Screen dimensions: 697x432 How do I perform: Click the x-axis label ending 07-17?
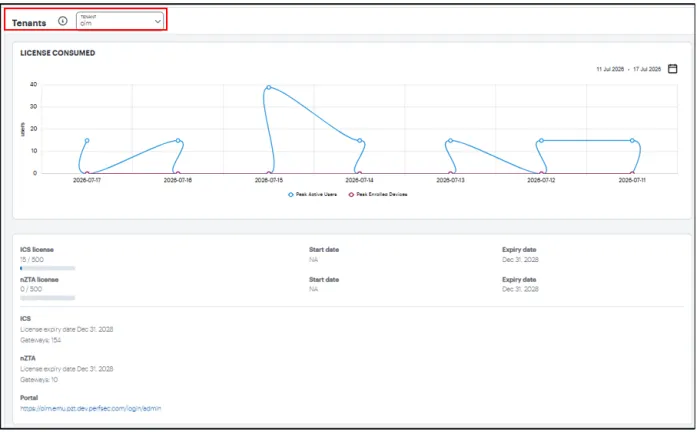(x=87, y=180)
